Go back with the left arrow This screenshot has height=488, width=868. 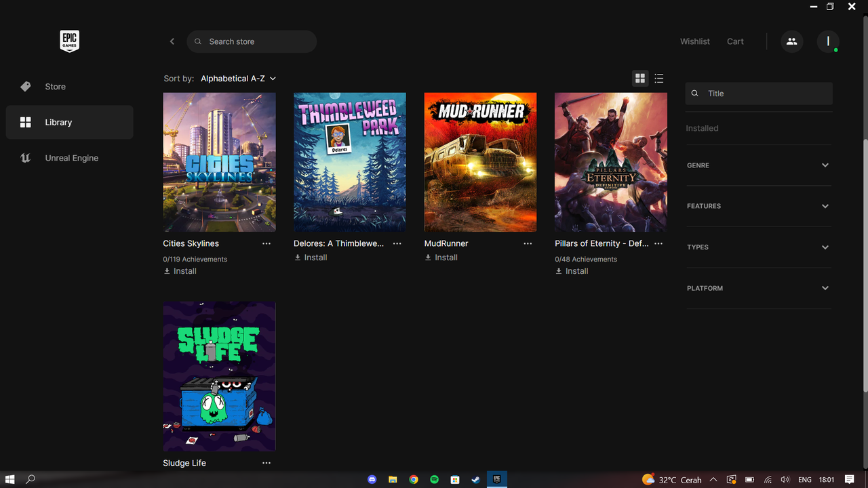(x=172, y=41)
